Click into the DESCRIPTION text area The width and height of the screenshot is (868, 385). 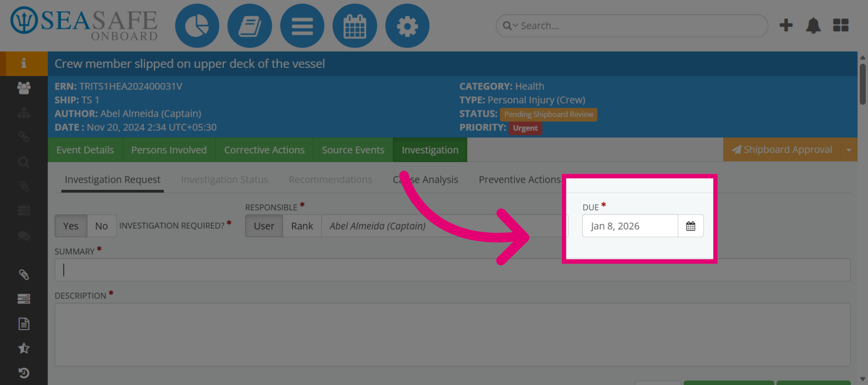pyautogui.click(x=453, y=334)
